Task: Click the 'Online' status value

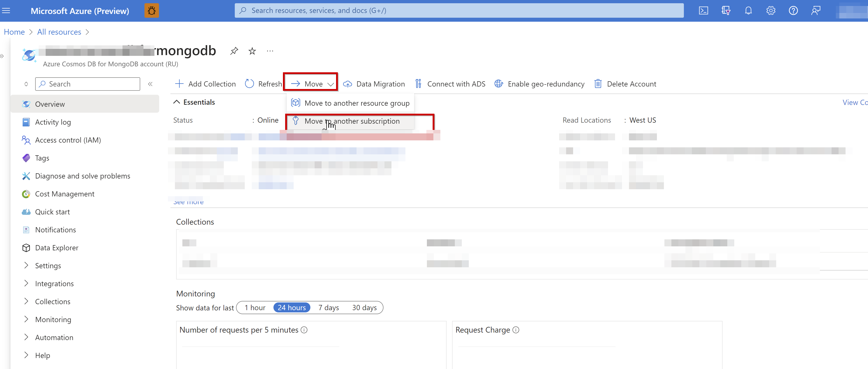Action: [x=268, y=120]
